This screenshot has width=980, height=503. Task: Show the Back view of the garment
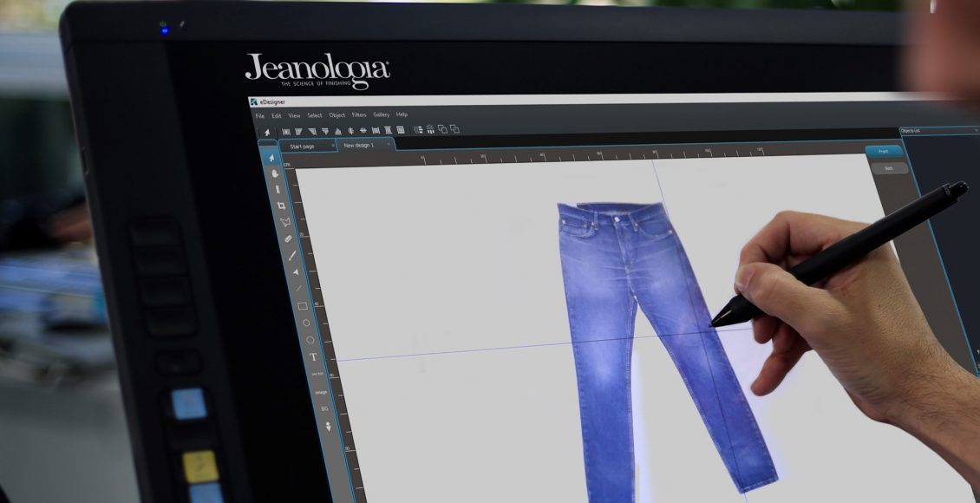tap(890, 168)
